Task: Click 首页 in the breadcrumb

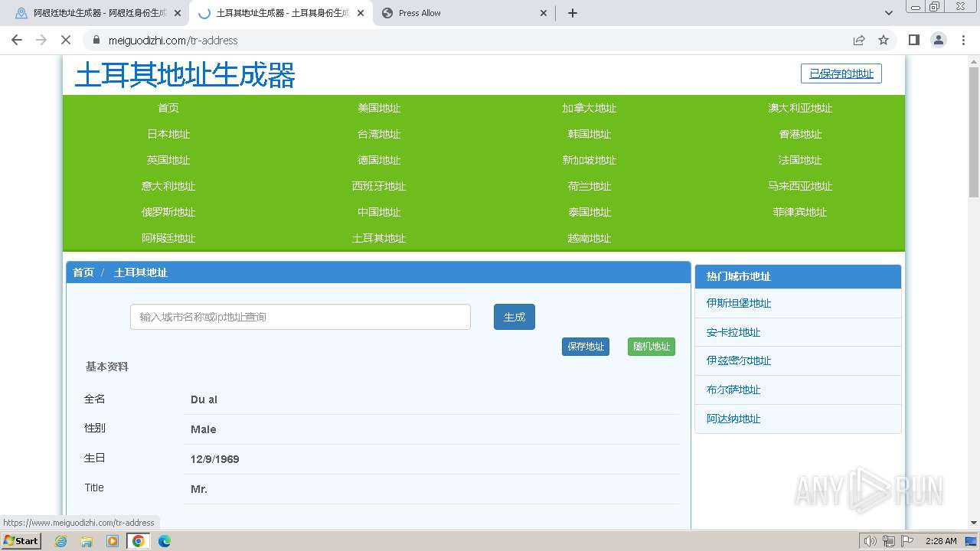Action: [83, 272]
